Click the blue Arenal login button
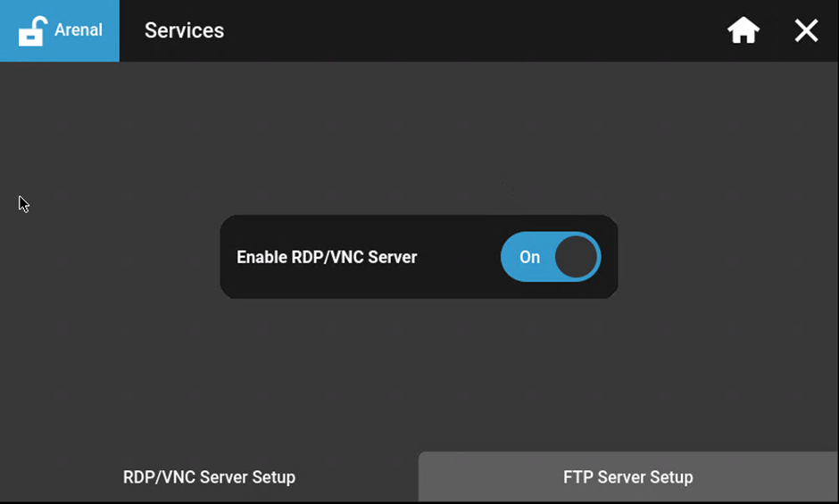The height and width of the screenshot is (504, 839). click(60, 30)
